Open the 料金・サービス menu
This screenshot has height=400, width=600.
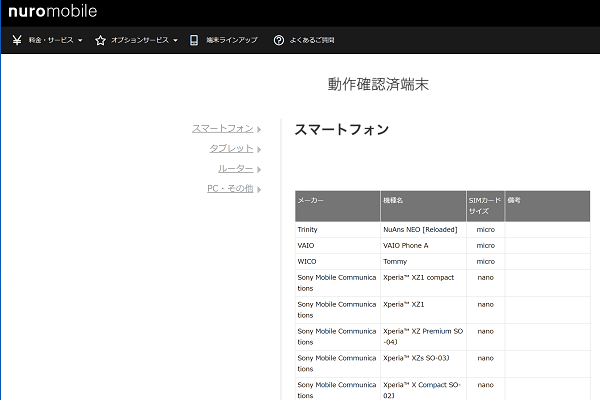point(51,40)
